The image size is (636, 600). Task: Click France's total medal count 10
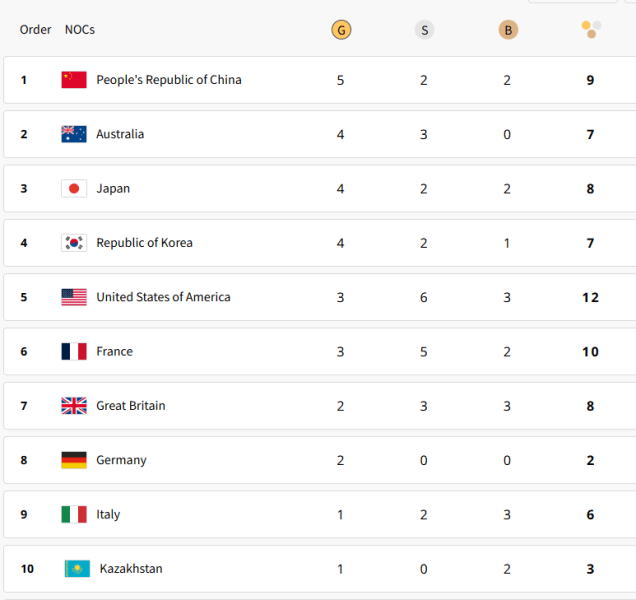[590, 352]
